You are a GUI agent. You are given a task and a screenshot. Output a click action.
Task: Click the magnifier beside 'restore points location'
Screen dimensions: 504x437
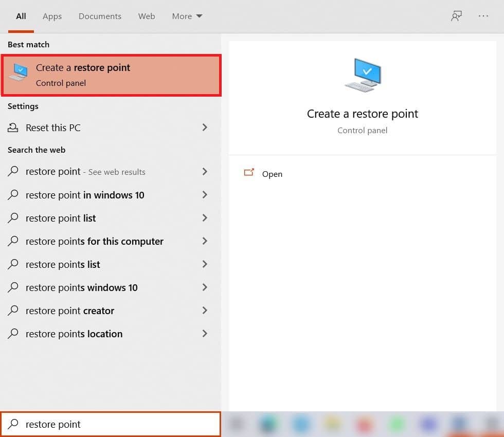(12, 334)
